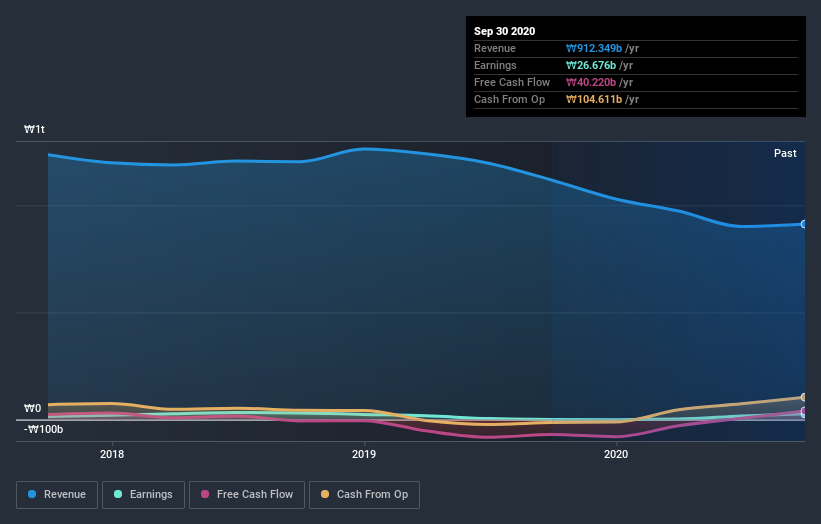Click the 2020 x-axis label
The height and width of the screenshot is (524, 821).
click(x=616, y=454)
